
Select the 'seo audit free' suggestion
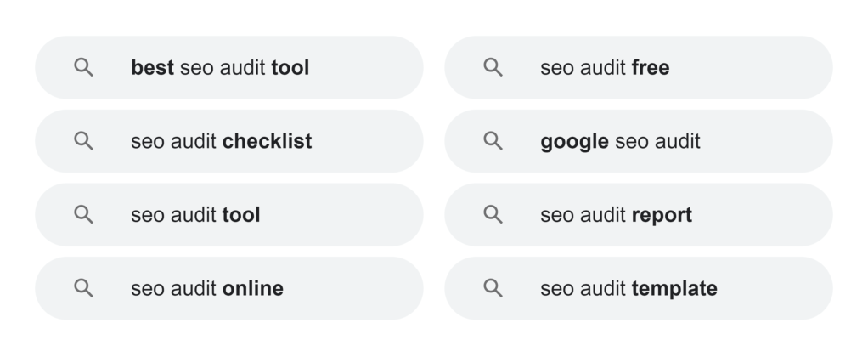605,67
